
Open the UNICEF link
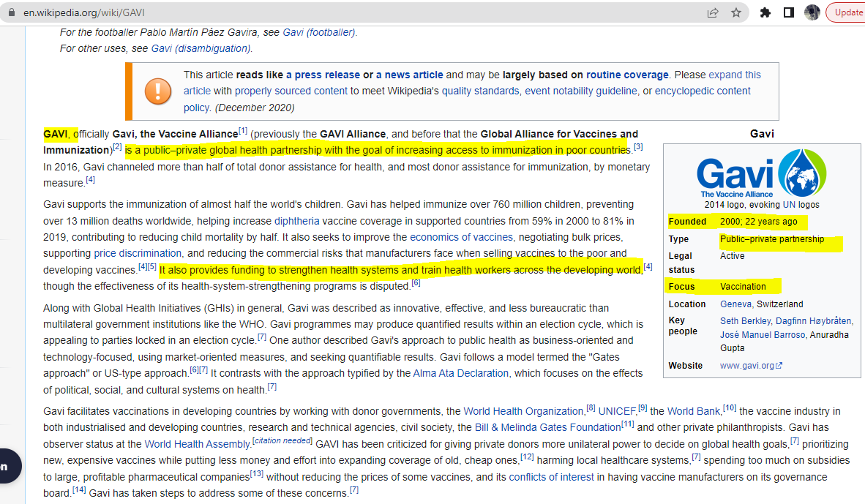point(618,411)
